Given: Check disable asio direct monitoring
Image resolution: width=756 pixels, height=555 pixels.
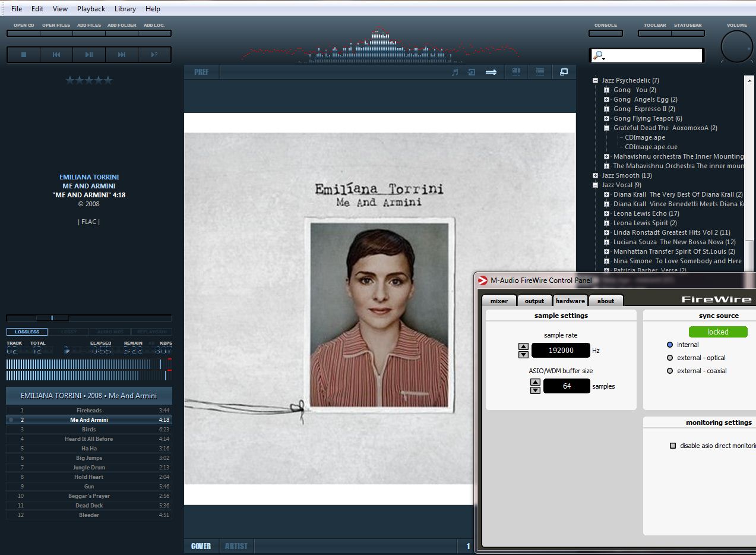Looking at the screenshot, I should click(673, 446).
